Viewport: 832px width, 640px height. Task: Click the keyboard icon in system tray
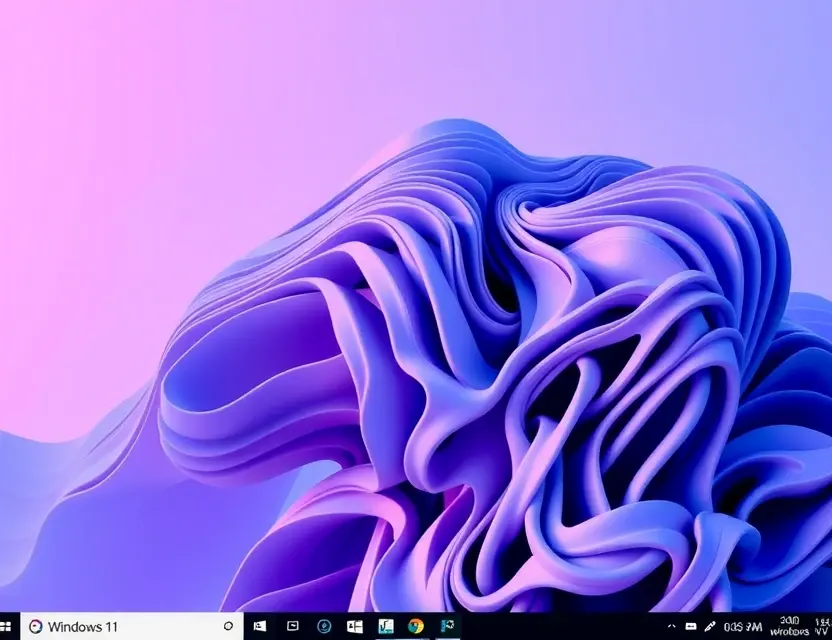click(x=690, y=627)
